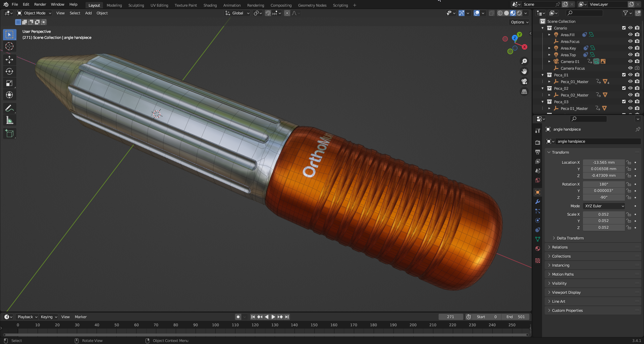Image resolution: width=644 pixels, height=344 pixels.
Task: Open the Object Constraints properties tab
Action: pos(538,230)
